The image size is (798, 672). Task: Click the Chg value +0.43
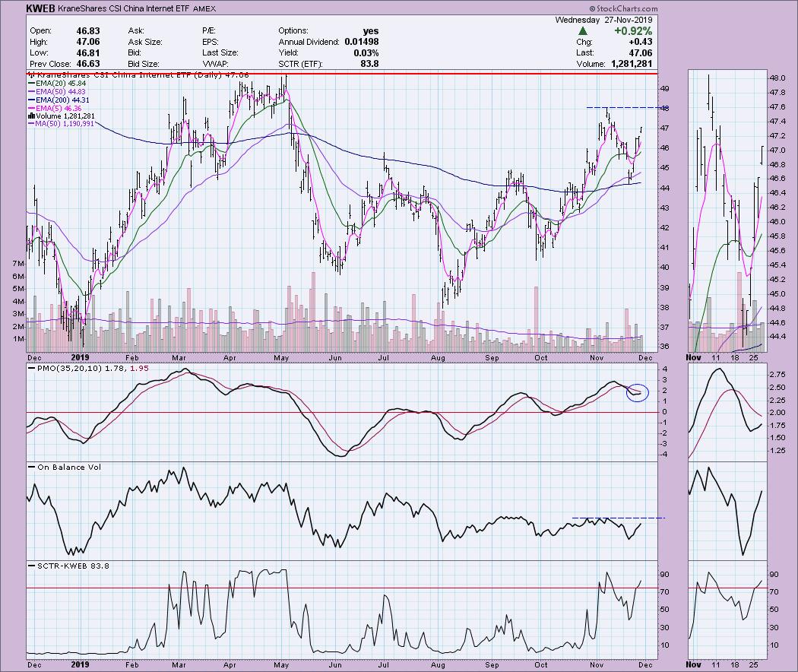pos(640,42)
